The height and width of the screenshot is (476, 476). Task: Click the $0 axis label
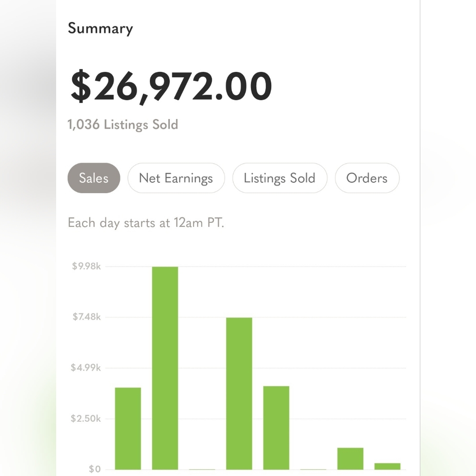point(95,469)
